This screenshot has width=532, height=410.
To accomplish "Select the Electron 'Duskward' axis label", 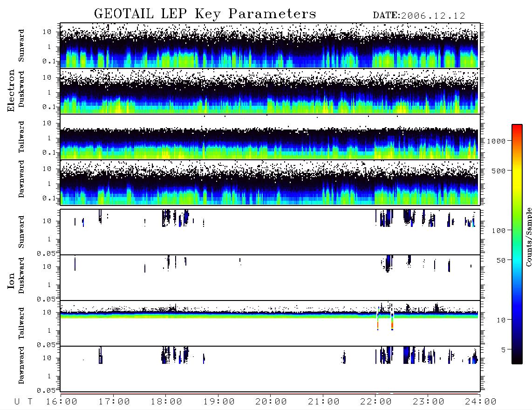I will 21,89.
